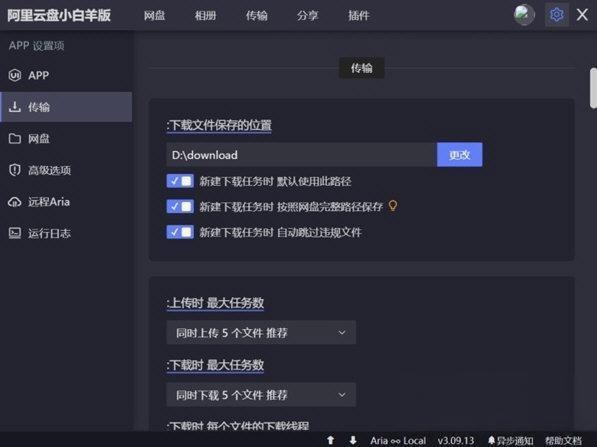Click the 传输 download icon in the sidebar
The height and width of the screenshot is (447, 597).
click(x=14, y=107)
